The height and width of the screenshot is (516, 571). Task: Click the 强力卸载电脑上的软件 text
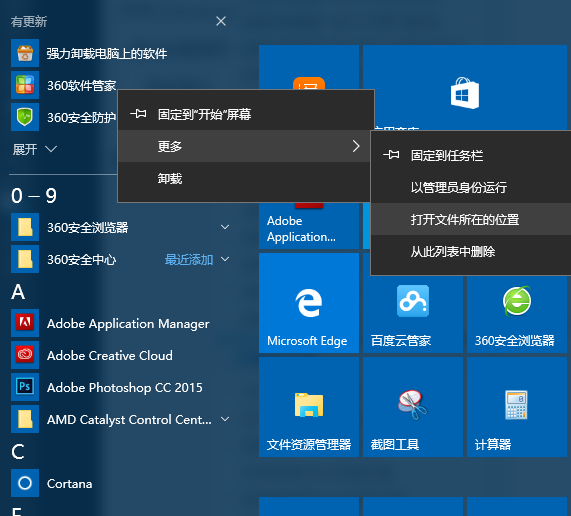pyautogui.click(x=107, y=54)
